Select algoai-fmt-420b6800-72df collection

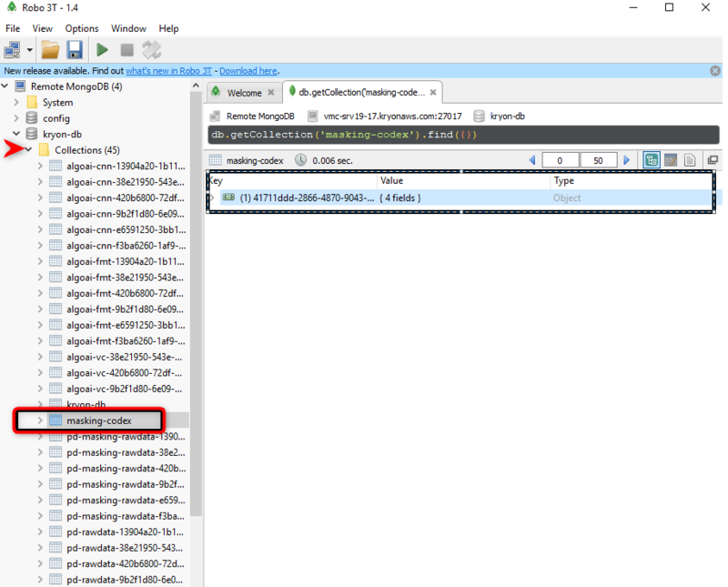[125, 293]
